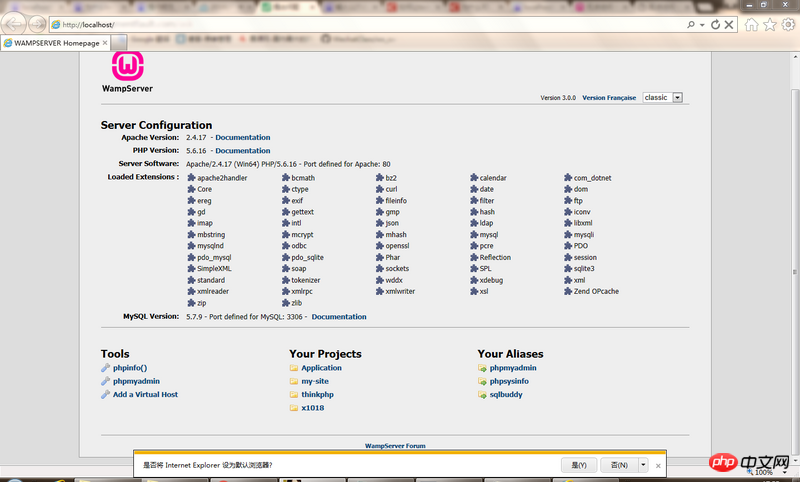Viewport: 800px width, 482px height.
Task: Click folder icon next to x1018 project
Action: (294, 408)
